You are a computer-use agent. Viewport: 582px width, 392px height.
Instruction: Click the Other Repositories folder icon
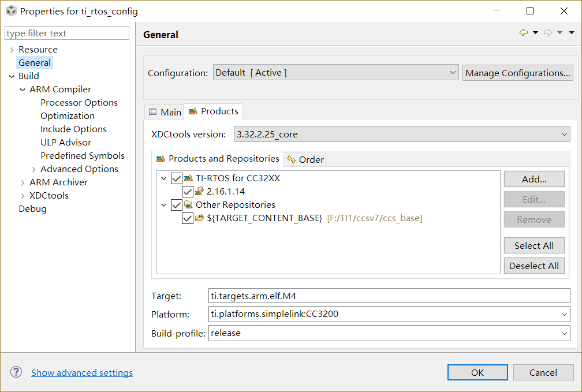pyautogui.click(x=188, y=205)
